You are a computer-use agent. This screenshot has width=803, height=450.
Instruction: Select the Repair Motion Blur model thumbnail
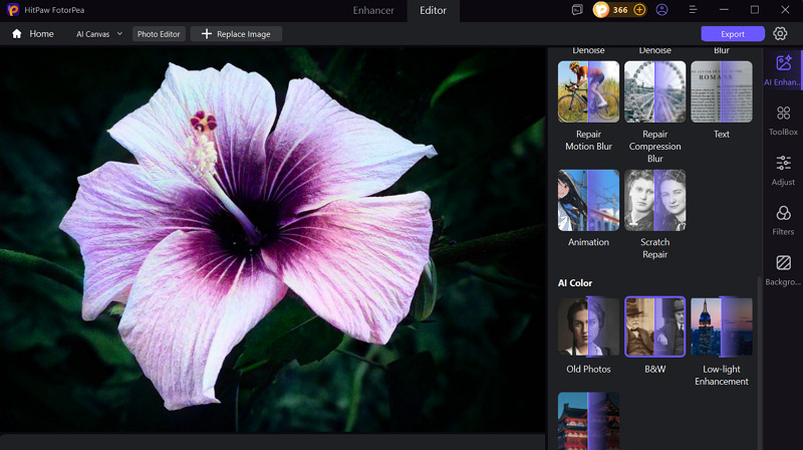(x=588, y=92)
